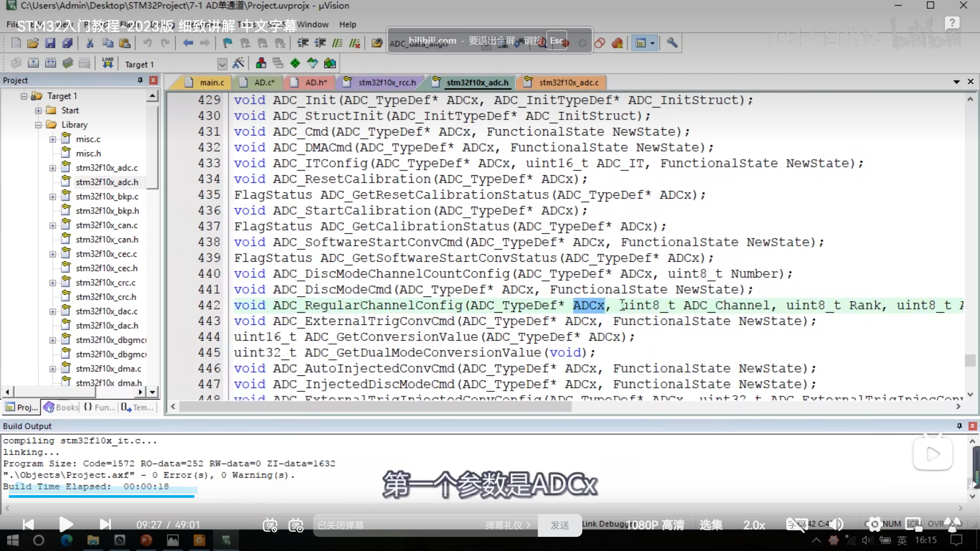The image size is (980, 551).
Task: Open the Pack Installer icon
Action: (330, 63)
